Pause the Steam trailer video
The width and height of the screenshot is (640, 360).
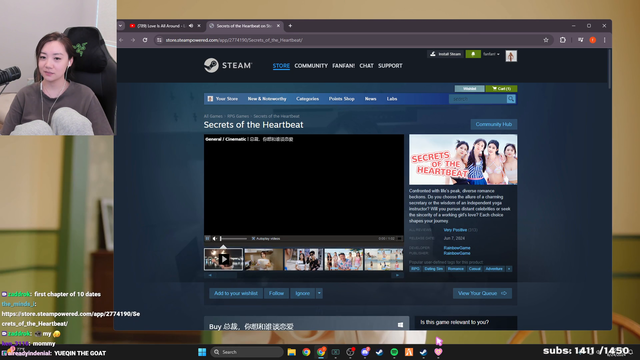tap(207, 238)
